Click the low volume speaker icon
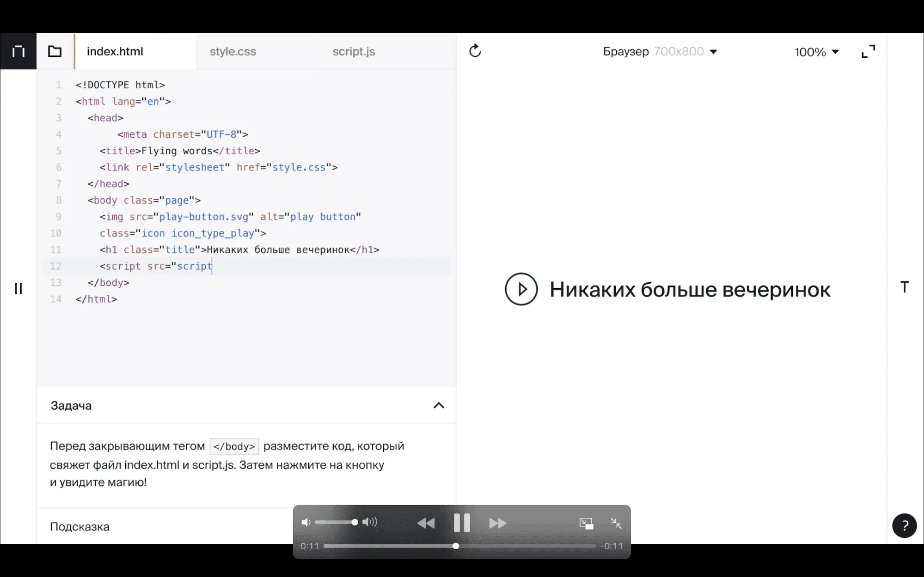924x577 pixels. click(x=306, y=522)
